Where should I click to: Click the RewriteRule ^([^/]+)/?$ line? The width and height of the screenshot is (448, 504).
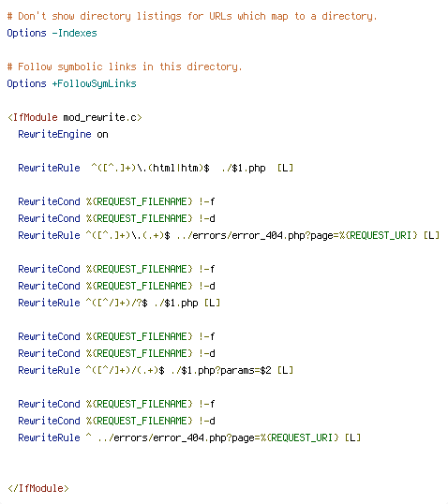pos(119,303)
